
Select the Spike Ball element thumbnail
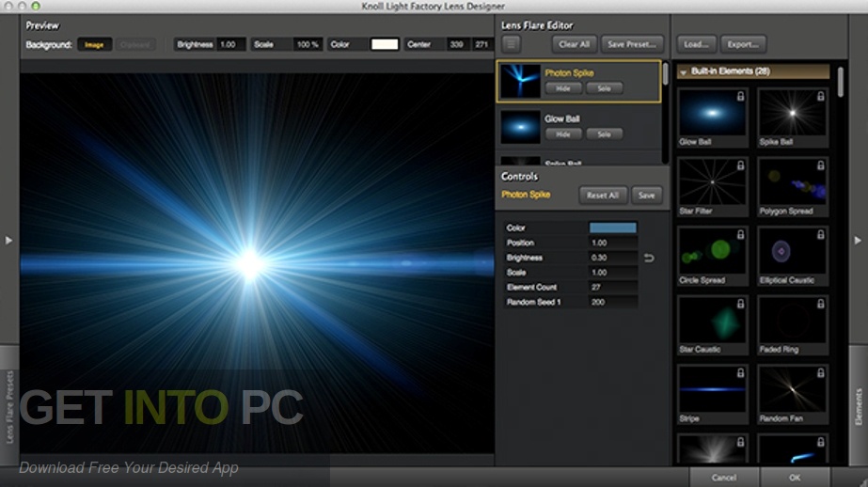coord(792,113)
